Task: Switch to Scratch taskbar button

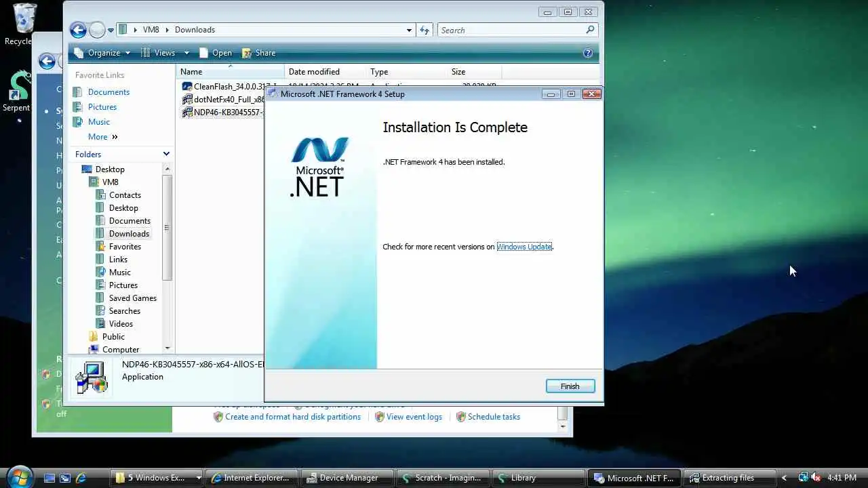Action: 443,478
